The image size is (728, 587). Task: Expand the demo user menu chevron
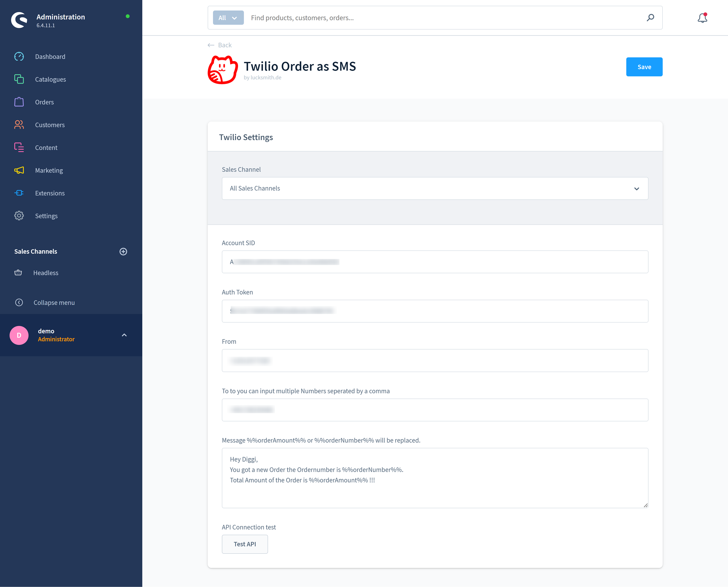124,335
